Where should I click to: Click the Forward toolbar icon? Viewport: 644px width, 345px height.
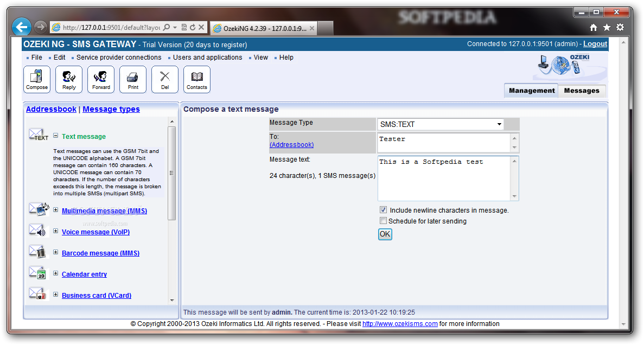(x=101, y=79)
